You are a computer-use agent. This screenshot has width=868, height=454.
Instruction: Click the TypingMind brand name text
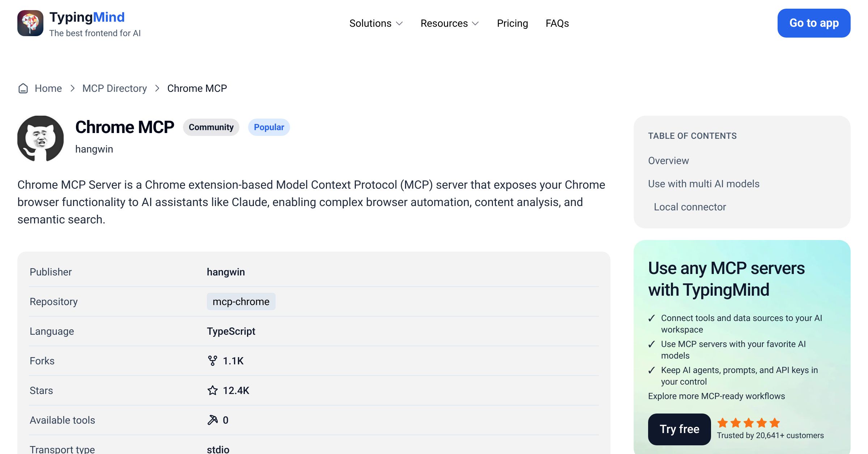87,17
